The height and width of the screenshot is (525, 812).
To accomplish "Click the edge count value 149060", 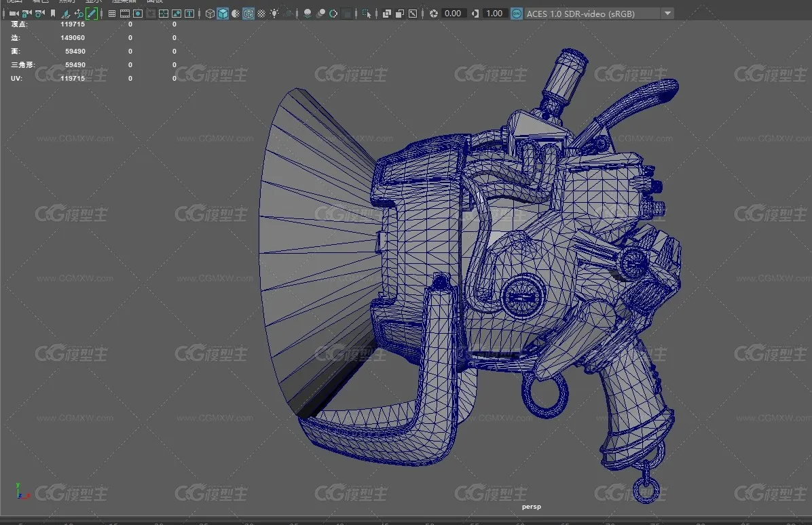I will tap(73, 38).
